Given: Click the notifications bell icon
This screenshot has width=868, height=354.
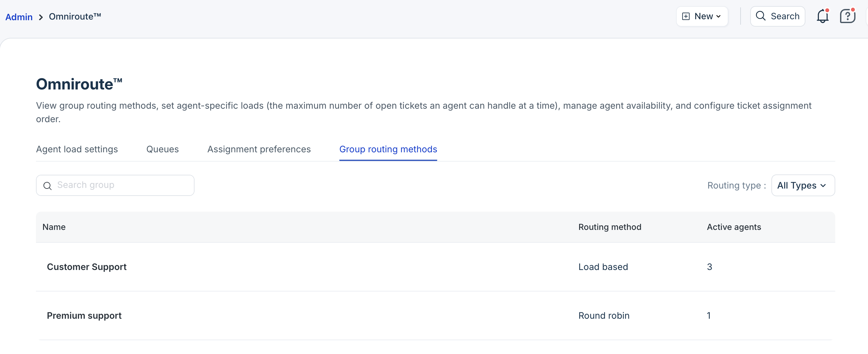Looking at the screenshot, I should (x=822, y=16).
